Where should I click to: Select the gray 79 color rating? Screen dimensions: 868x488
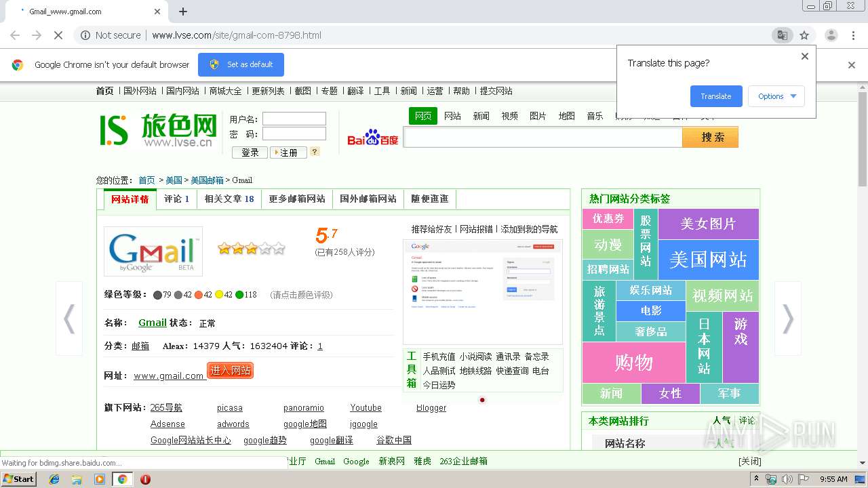(163, 295)
